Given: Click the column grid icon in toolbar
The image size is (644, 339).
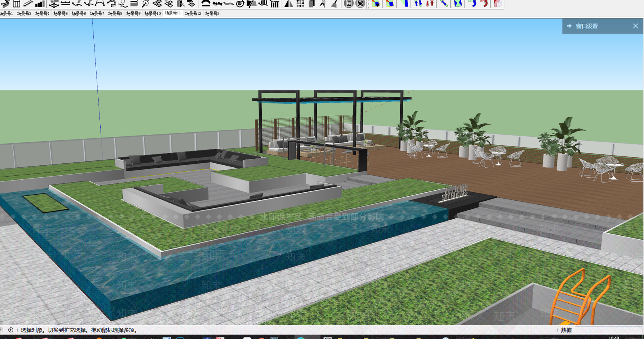Looking at the screenshot, I should pyautogui.click(x=17, y=4).
